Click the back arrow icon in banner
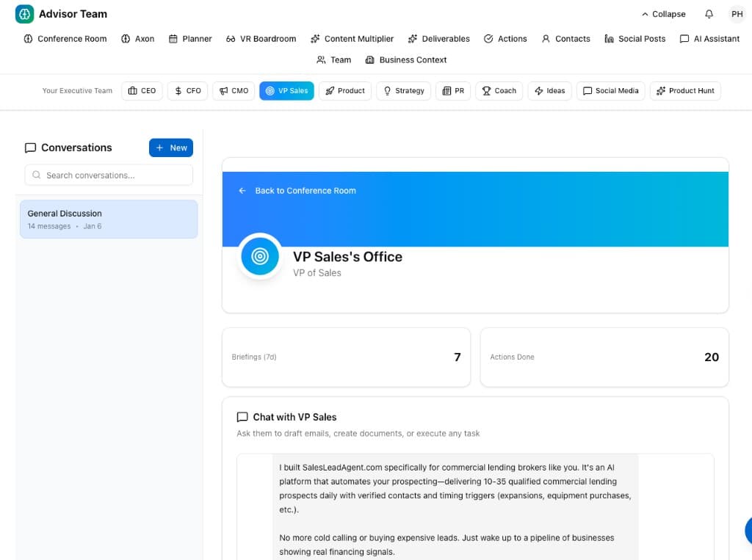 coord(242,190)
